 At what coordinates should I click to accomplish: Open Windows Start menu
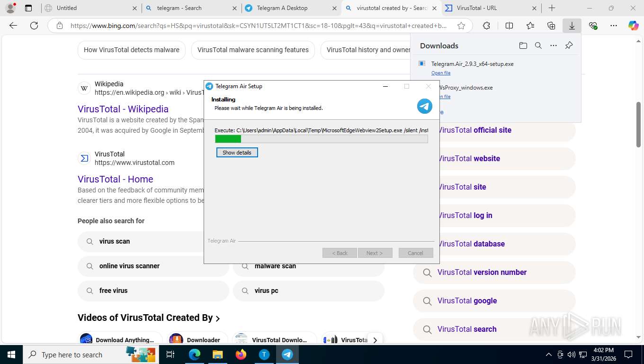click(11, 355)
